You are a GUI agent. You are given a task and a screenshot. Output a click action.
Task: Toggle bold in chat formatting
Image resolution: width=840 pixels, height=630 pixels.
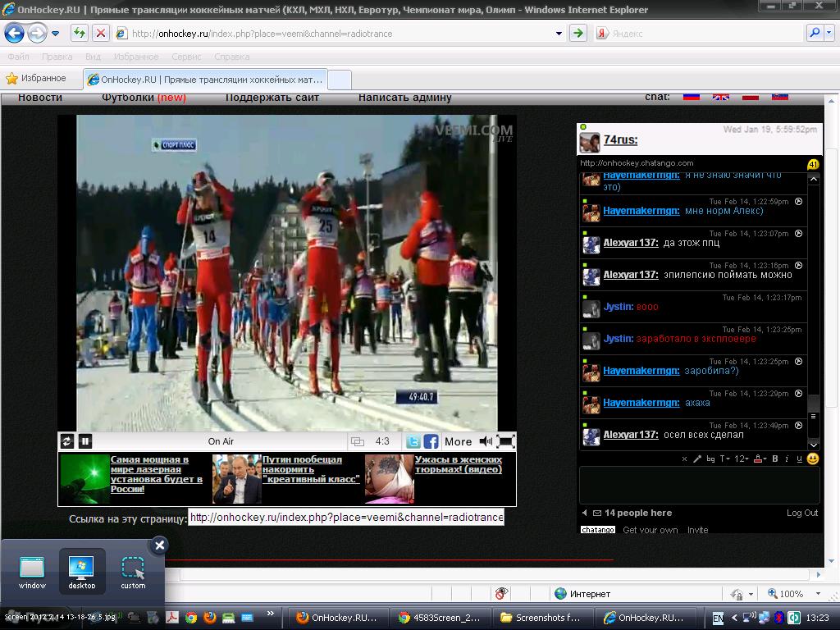click(x=774, y=459)
